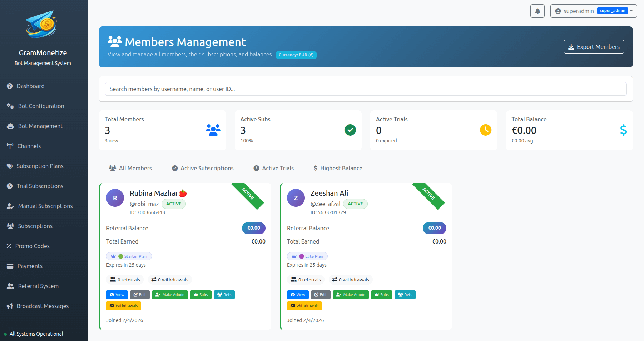
Task: Select Bot Configuration in the sidebar
Action: (41, 106)
